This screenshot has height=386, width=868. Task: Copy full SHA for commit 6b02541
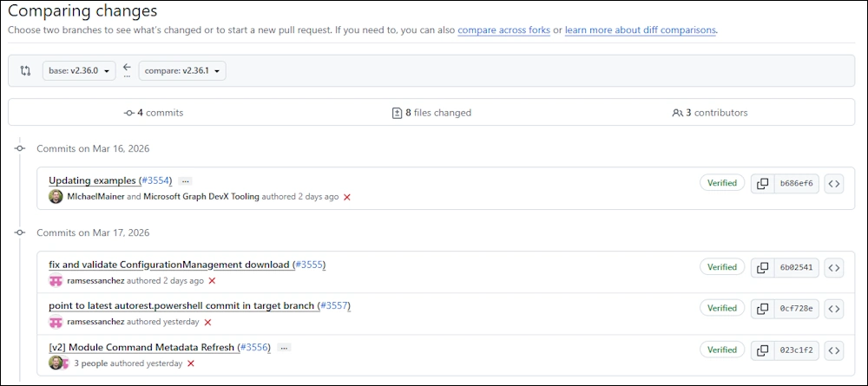(762, 268)
